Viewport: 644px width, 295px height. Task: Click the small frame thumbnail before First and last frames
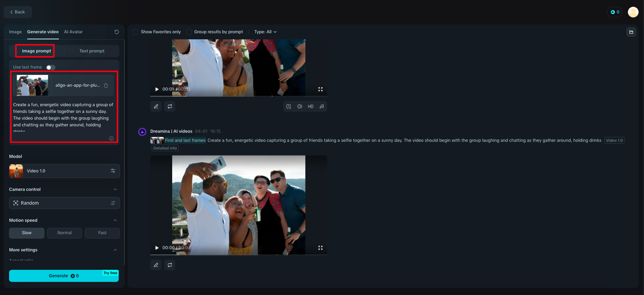coord(157,140)
